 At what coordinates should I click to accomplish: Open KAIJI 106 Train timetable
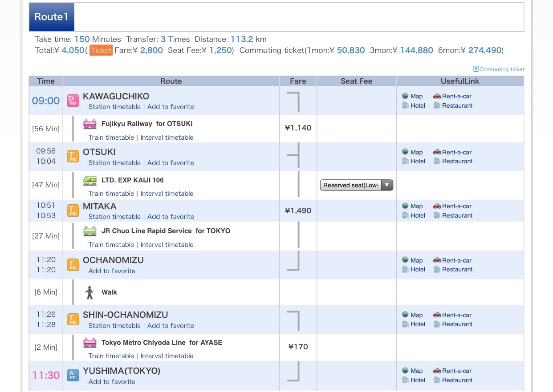(x=111, y=194)
